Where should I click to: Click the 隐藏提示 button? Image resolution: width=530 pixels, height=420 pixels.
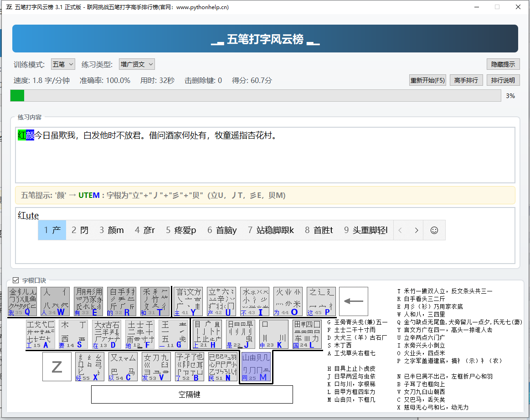tap(503, 64)
